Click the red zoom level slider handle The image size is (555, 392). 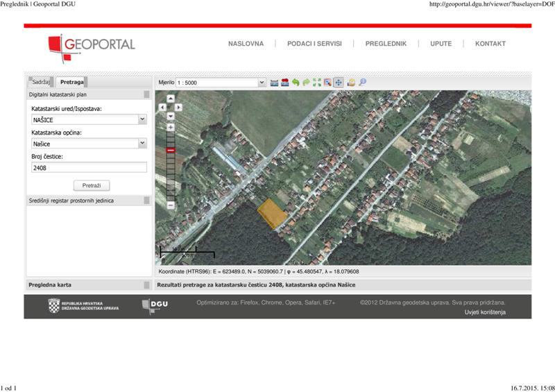coord(171,150)
